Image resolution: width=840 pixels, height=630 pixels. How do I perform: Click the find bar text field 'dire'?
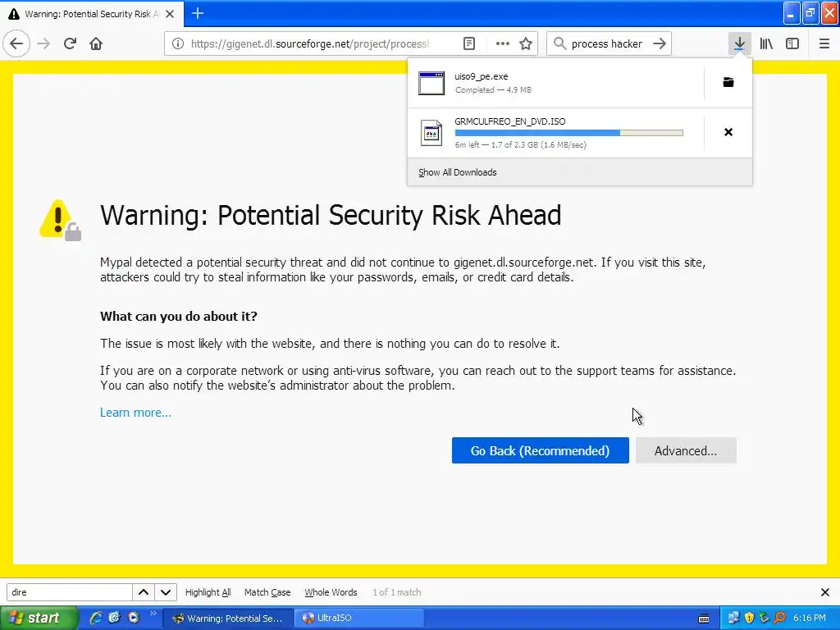coord(69,592)
